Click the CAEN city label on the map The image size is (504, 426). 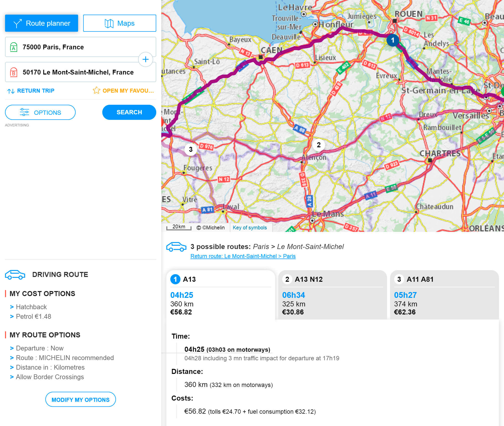pyautogui.click(x=271, y=50)
